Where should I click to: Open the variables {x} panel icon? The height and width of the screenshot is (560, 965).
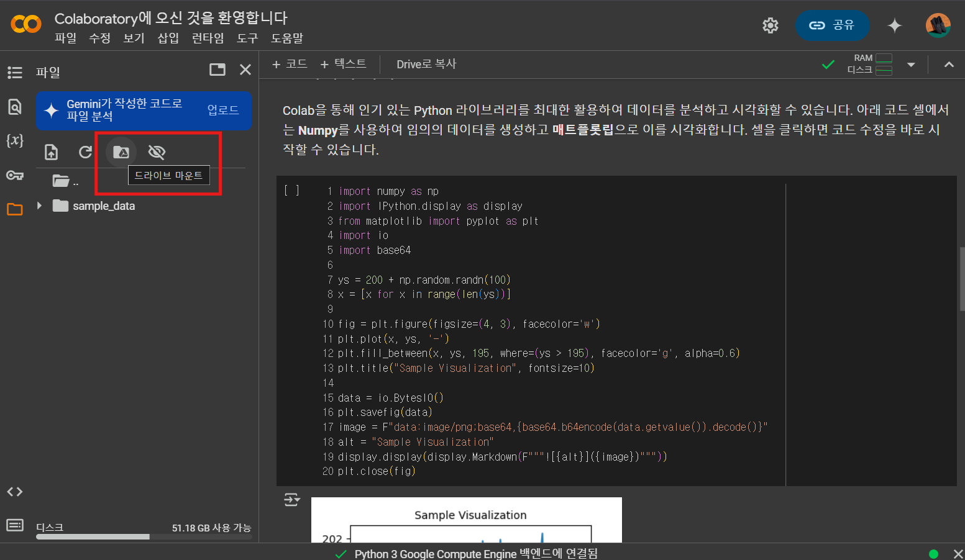(15, 140)
